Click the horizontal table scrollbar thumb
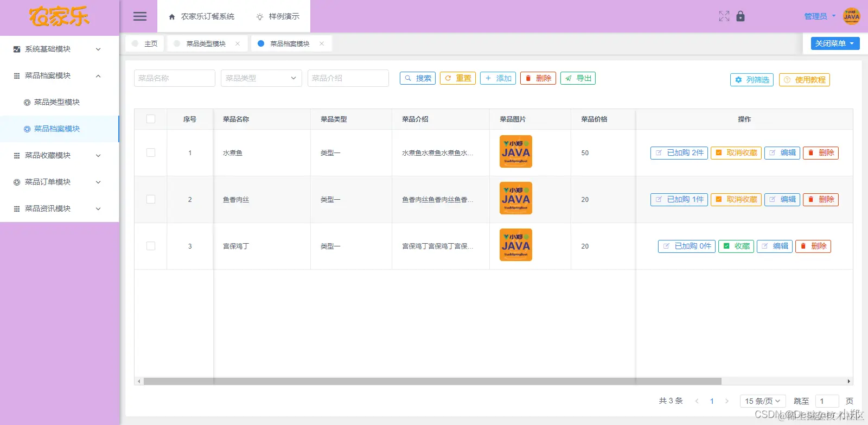The width and height of the screenshot is (868, 425). click(432, 381)
